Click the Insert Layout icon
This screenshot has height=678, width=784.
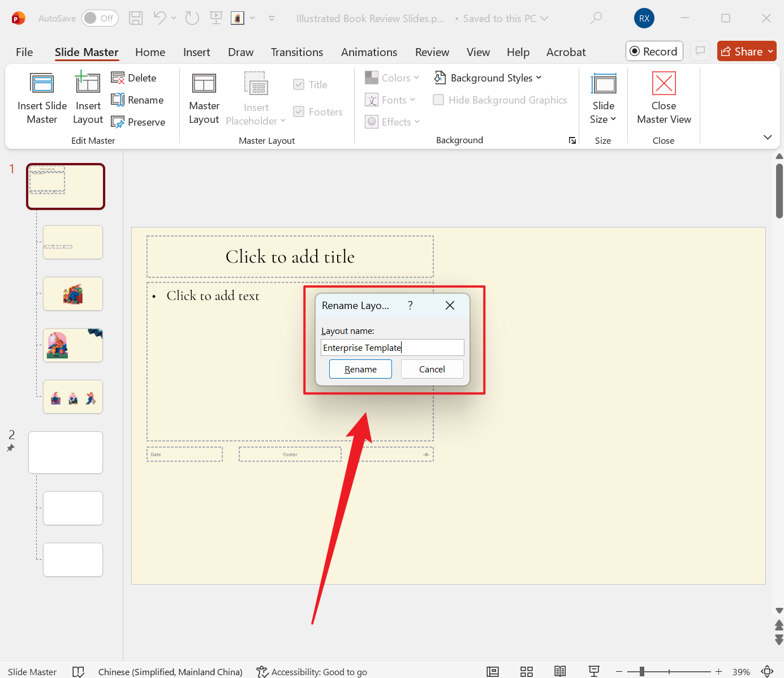tap(88, 84)
